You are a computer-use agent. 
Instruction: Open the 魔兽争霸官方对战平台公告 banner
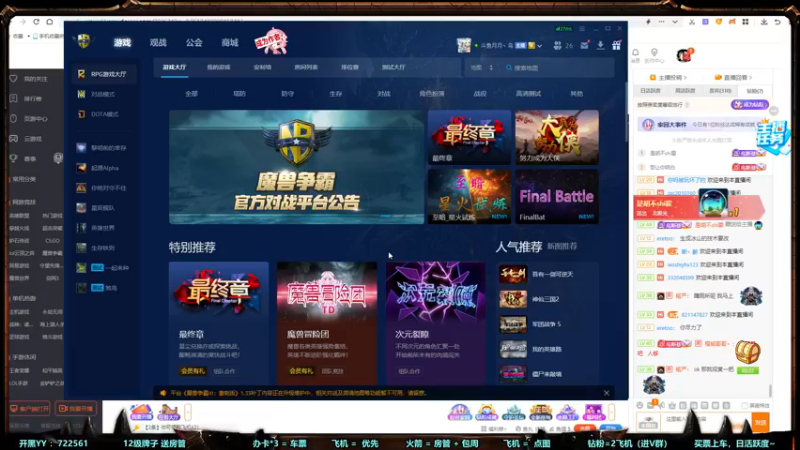[x=296, y=167]
